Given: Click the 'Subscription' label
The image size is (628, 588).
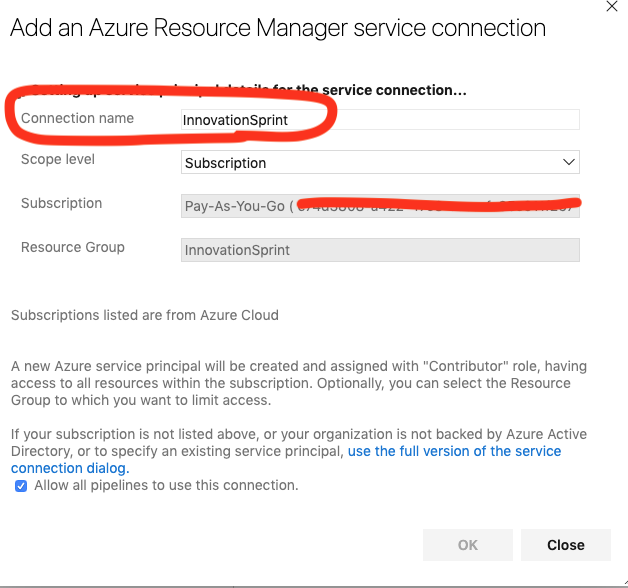Looking at the screenshot, I should [x=61, y=203].
